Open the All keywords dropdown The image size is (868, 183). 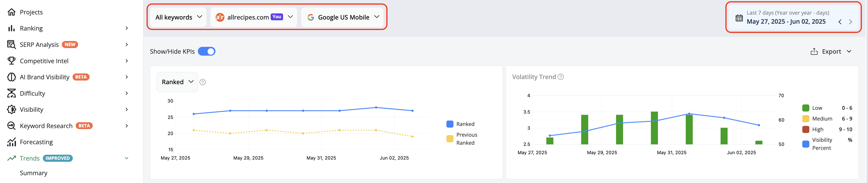[x=178, y=17]
